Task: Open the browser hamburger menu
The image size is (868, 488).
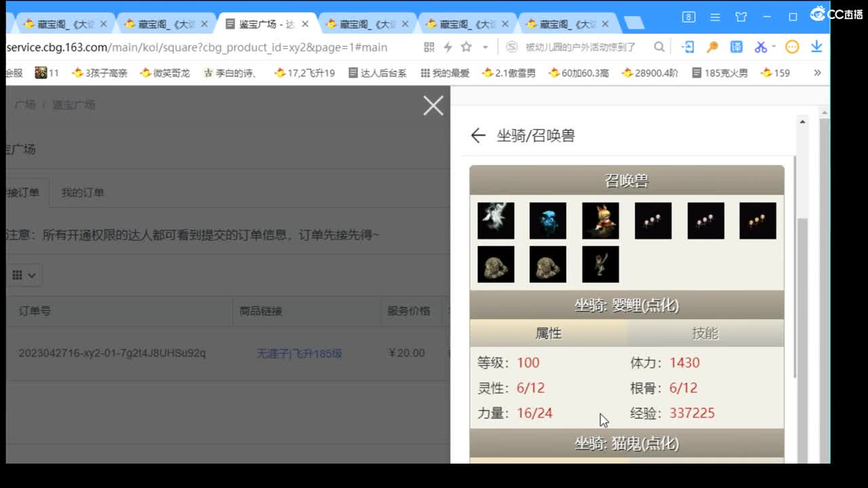Action: [x=715, y=17]
